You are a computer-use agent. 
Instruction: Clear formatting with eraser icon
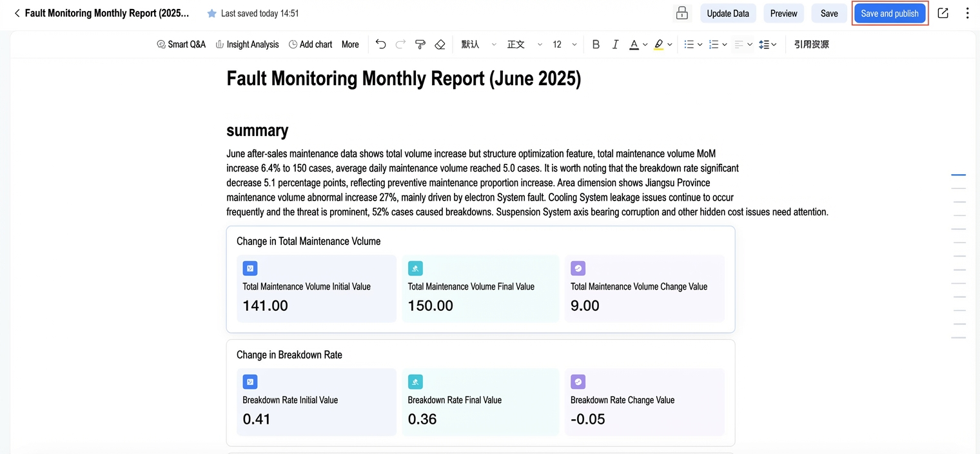(x=440, y=44)
